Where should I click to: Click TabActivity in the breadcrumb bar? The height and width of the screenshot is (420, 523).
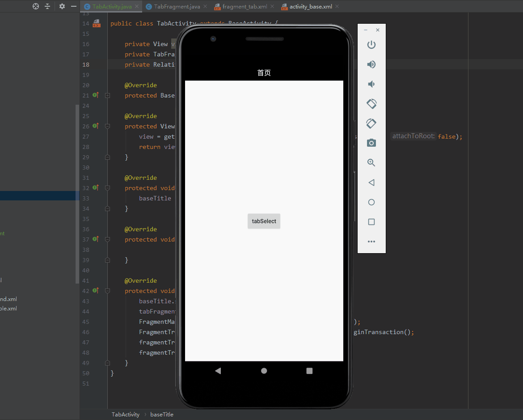click(126, 414)
